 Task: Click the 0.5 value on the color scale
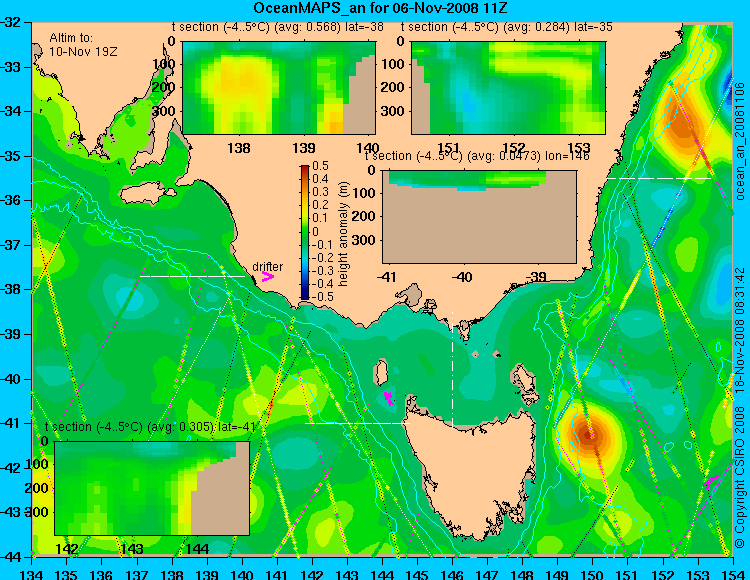pyautogui.click(x=320, y=166)
